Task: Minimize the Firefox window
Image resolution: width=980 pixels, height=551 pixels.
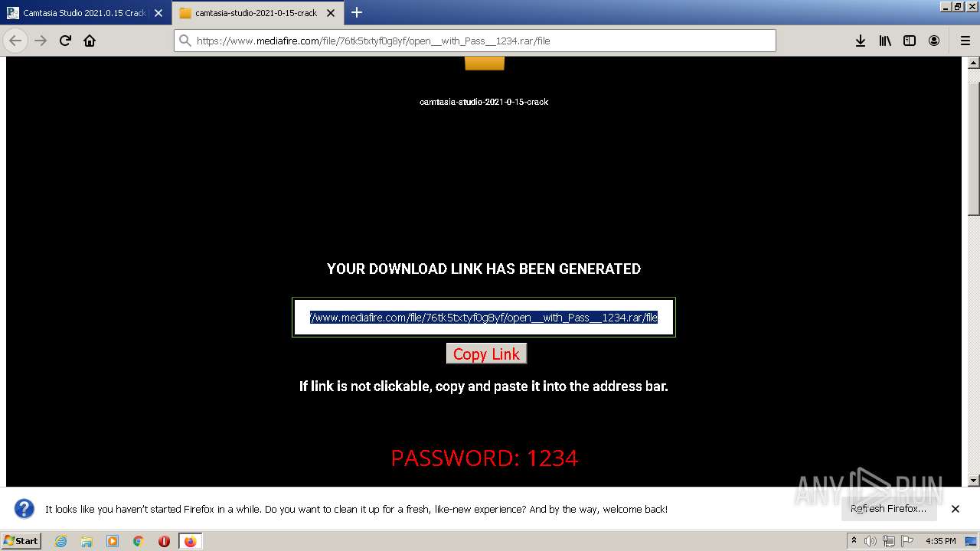Action: (946, 6)
